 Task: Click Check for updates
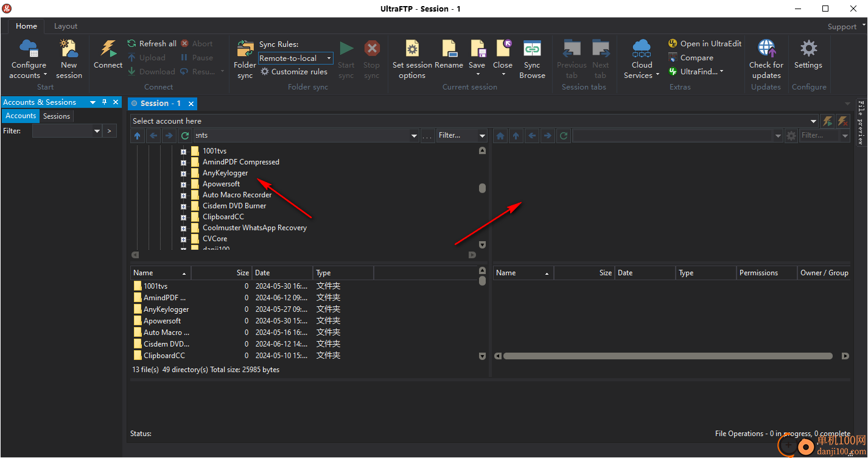click(x=766, y=59)
